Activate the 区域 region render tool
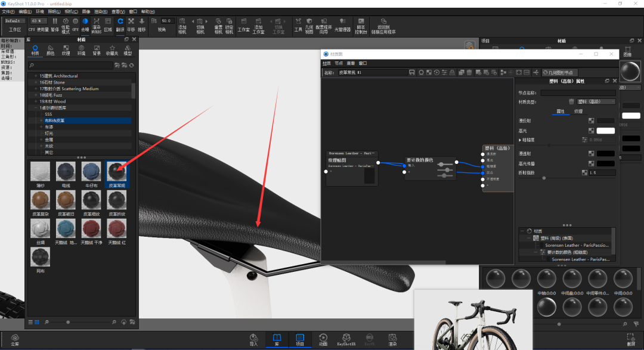The width and height of the screenshot is (644, 350). [108, 24]
